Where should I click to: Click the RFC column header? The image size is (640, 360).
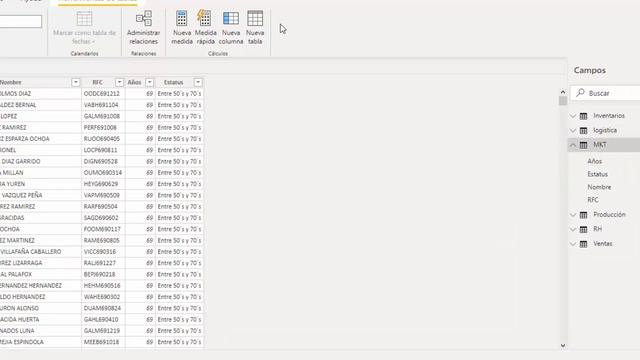pyautogui.click(x=103, y=82)
